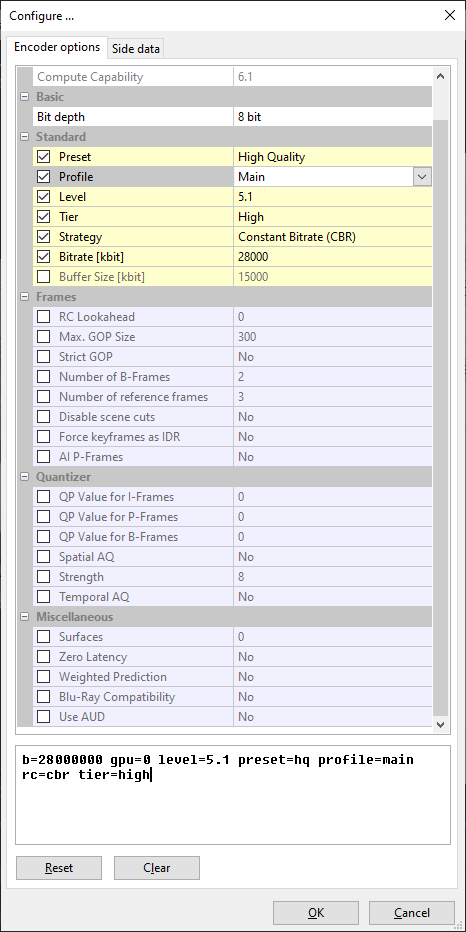The image size is (466, 932).
Task: Collapse the Frames section
Action: point(24,297)
